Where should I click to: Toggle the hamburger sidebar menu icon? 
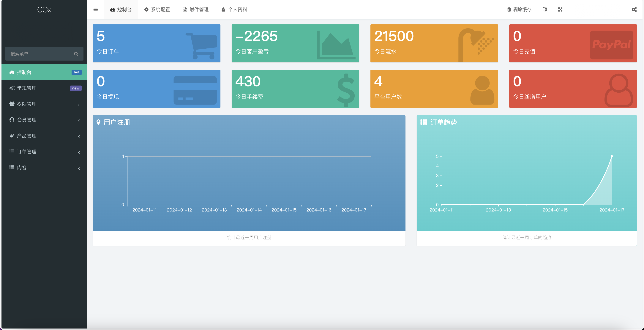[95, 10]
